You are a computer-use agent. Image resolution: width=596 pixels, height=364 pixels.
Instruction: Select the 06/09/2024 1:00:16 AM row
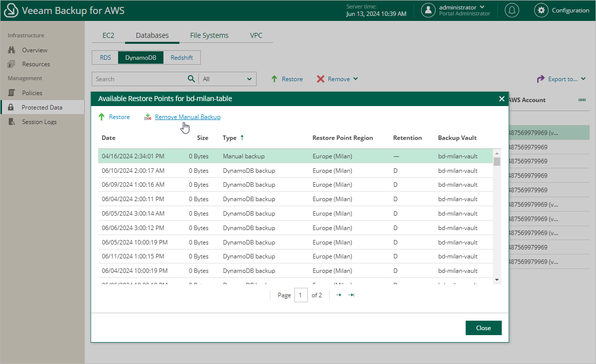(296, 185)
